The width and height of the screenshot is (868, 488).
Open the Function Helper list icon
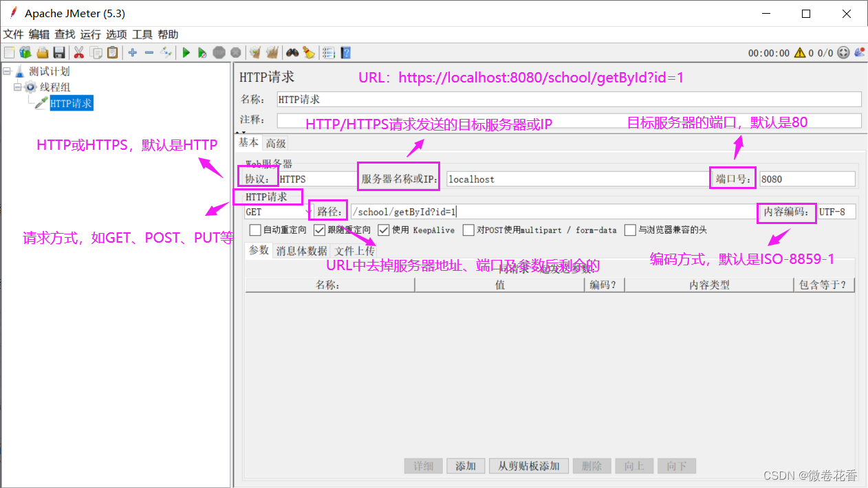(329, 52)
